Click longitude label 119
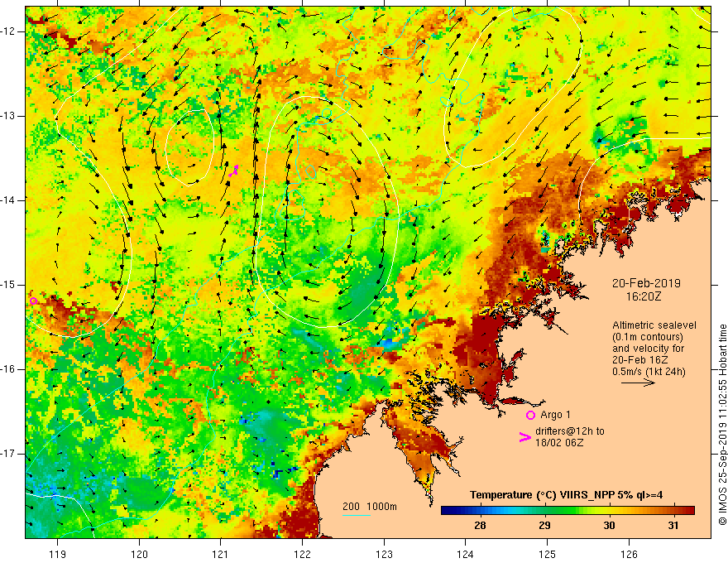Image resolution: width=728 pixels, height=563 pixels. [x=58, y=554]
